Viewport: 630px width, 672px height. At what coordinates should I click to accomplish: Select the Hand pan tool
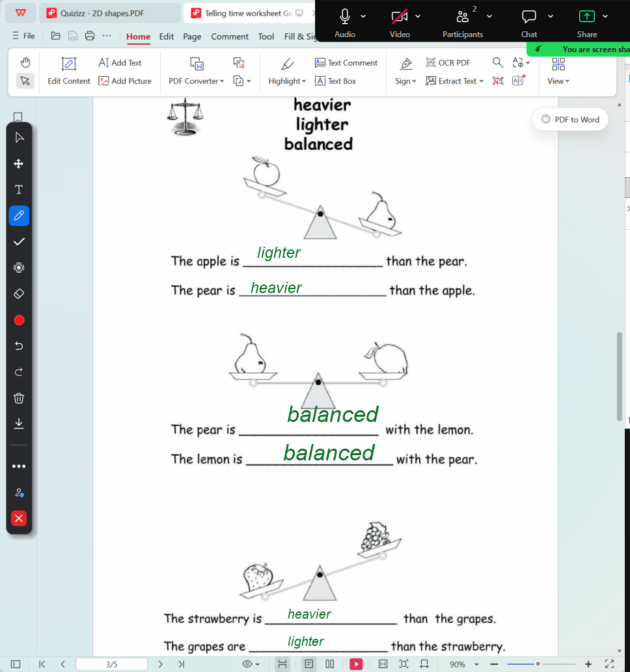click(25, 63)
